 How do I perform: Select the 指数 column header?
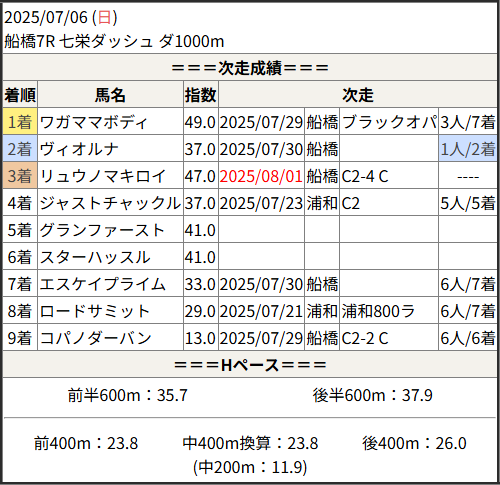point(201,95)
